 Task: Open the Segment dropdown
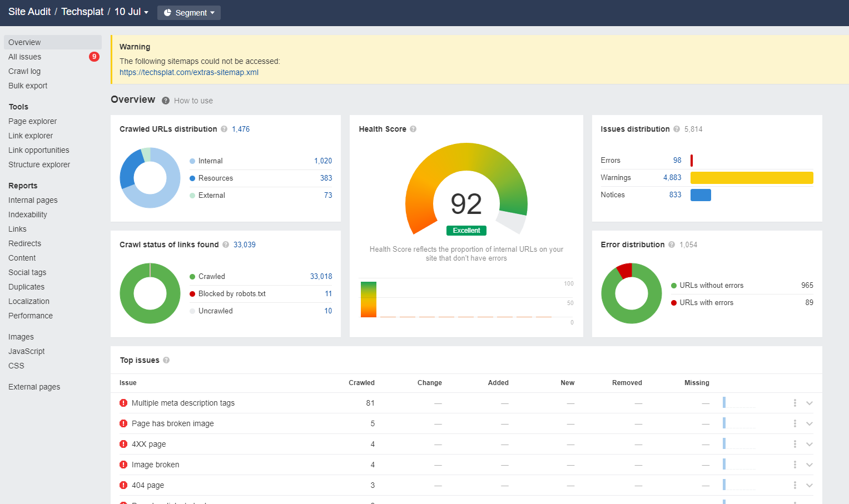coord(189,13)
